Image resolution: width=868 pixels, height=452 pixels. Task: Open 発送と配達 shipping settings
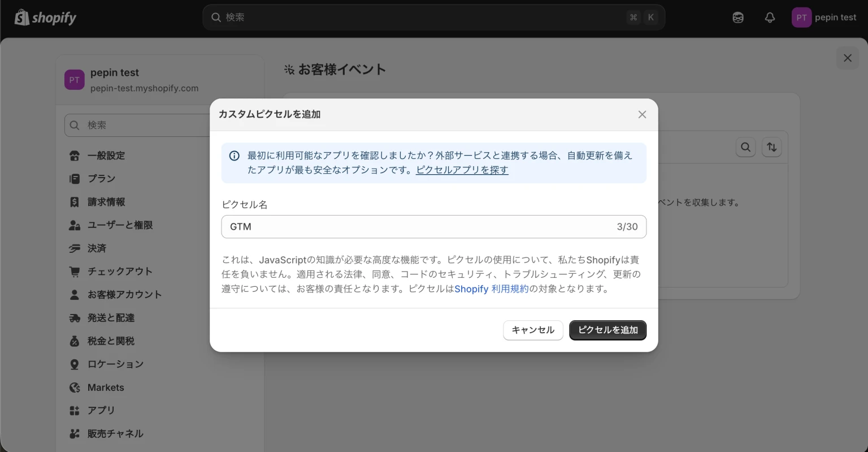coord(111,317)
